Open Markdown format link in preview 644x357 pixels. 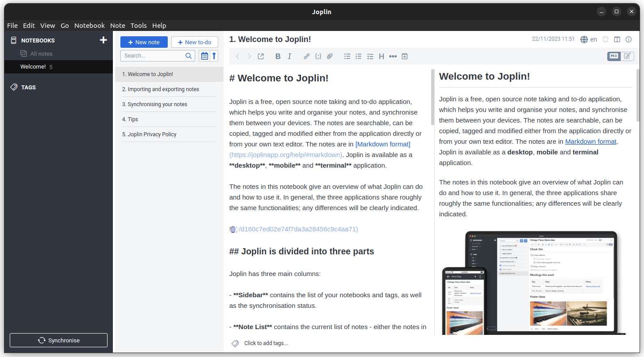point(591,142)
